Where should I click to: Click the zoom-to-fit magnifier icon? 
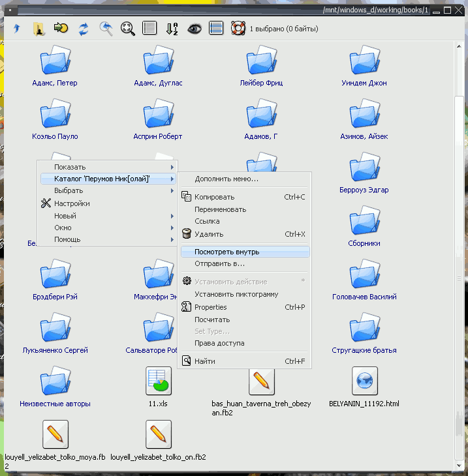(127, 29)
